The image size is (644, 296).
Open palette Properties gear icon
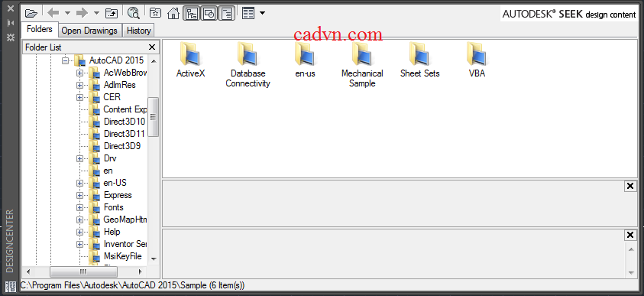(x=11, y=37)
